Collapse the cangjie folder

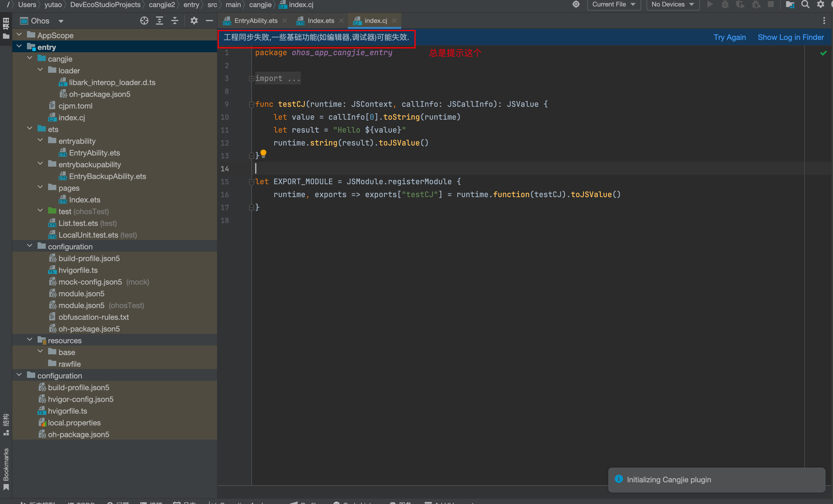[x=30, y=58]
